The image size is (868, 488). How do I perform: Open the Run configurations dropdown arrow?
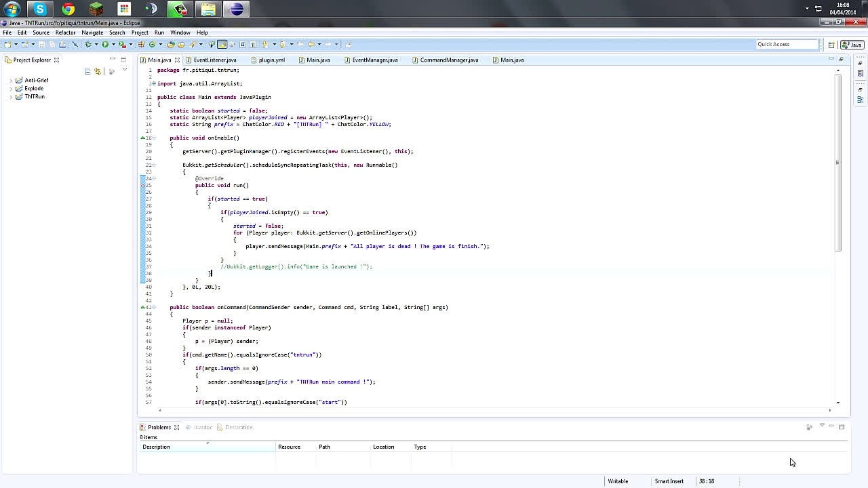[x=113, y=45]
